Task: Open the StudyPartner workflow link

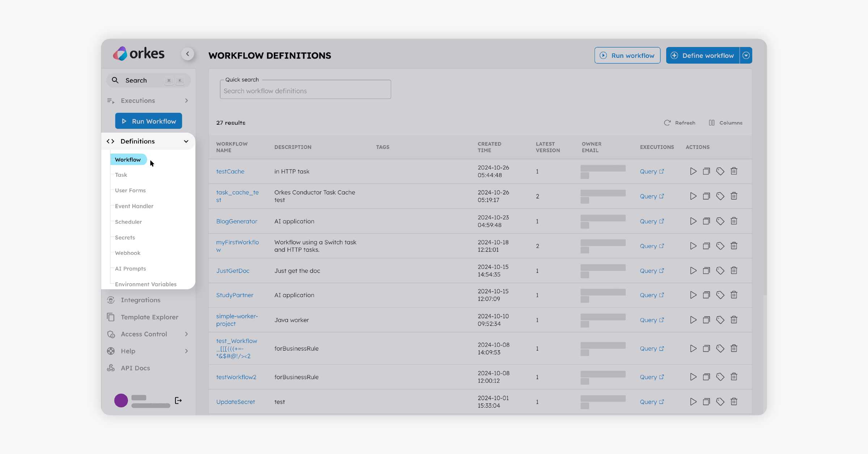Action: pyautogui.click(x=235, y=295)
